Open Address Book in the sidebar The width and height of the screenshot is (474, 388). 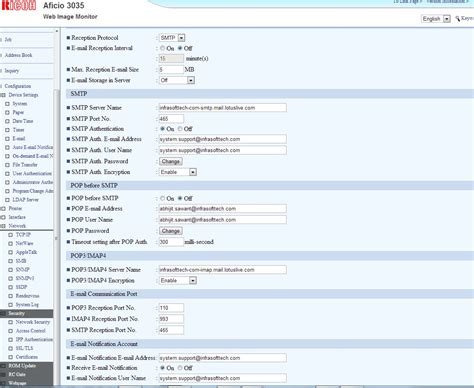[18, 55]
